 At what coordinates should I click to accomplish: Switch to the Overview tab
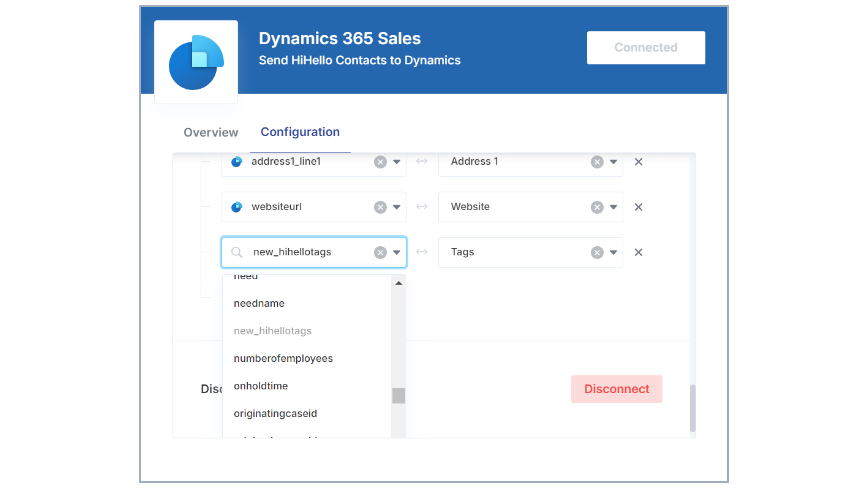(211, 132)
